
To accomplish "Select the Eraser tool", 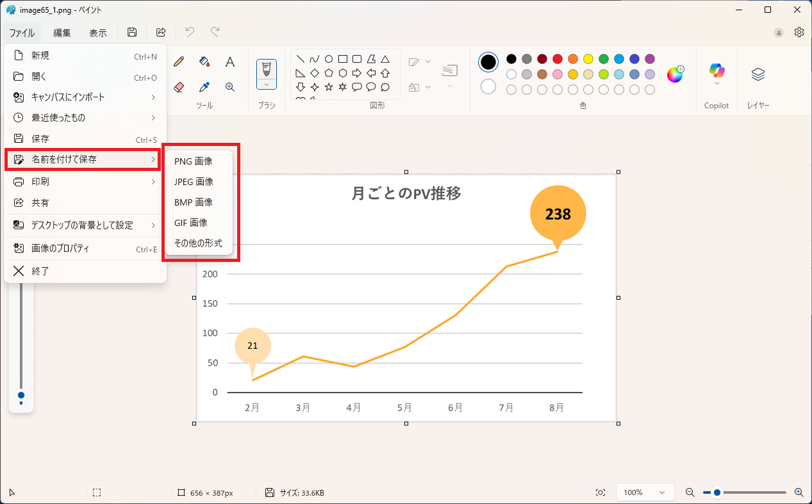I will click(179, 87).
